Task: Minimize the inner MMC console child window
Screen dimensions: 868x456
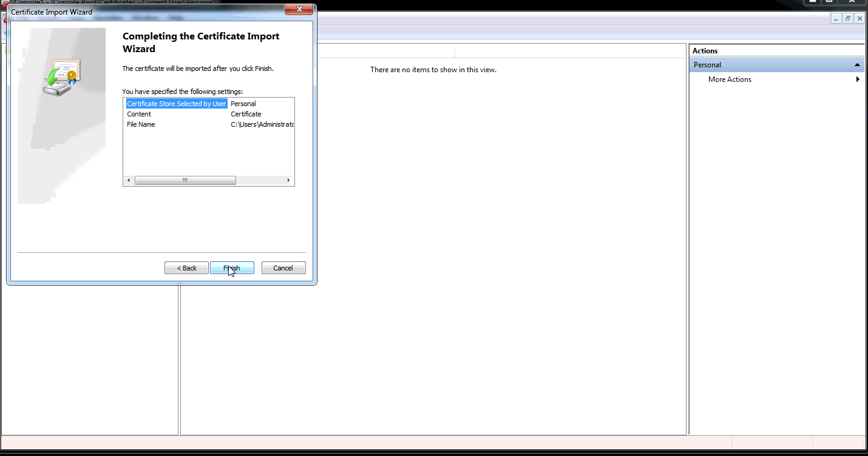Action: pos(837,19)
